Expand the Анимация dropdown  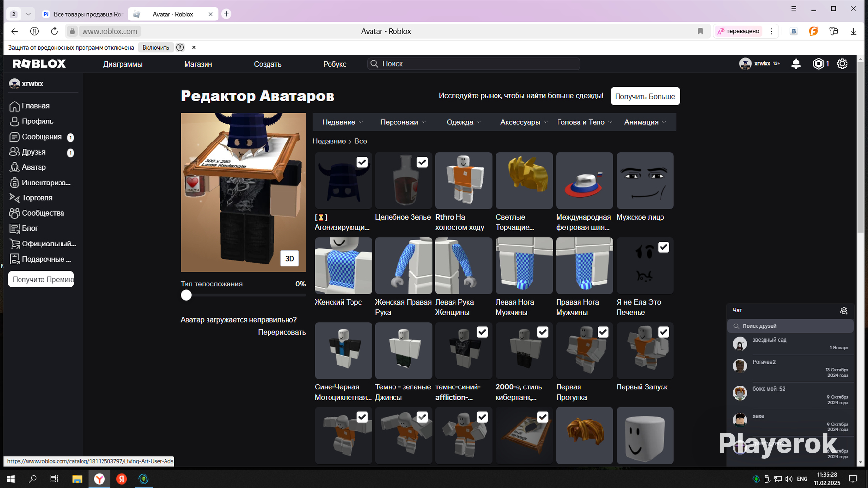coord(645,122)
